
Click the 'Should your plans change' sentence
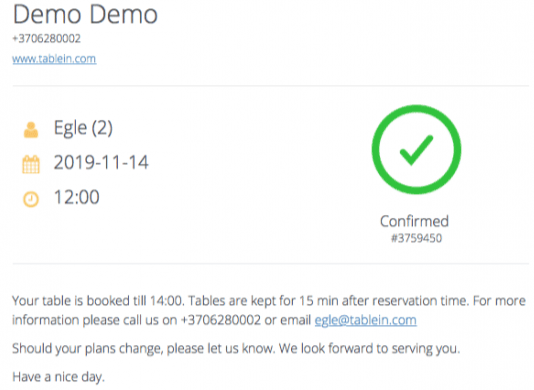pyautogui.click(x=143, y=349)
